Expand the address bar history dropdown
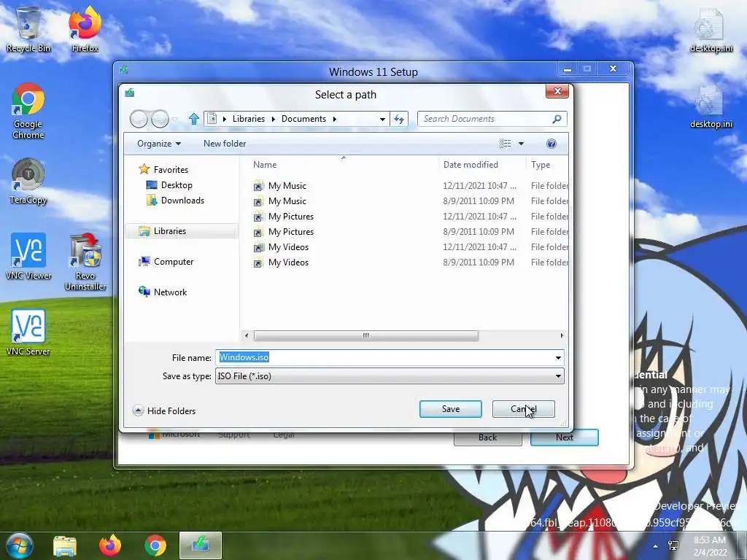Viewport: 747px width, 560px height. 382,119
